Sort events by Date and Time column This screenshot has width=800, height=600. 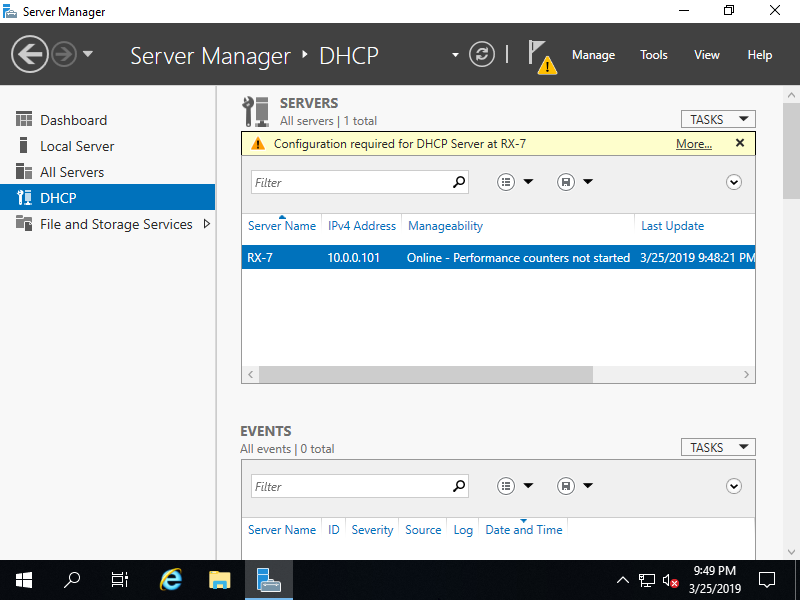[523, 530]
